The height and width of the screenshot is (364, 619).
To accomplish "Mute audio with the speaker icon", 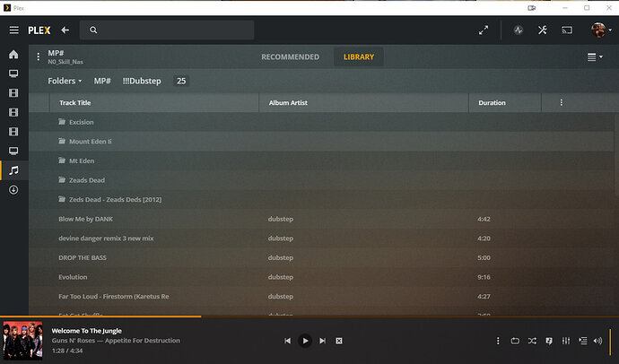I will tap(597, 341).
